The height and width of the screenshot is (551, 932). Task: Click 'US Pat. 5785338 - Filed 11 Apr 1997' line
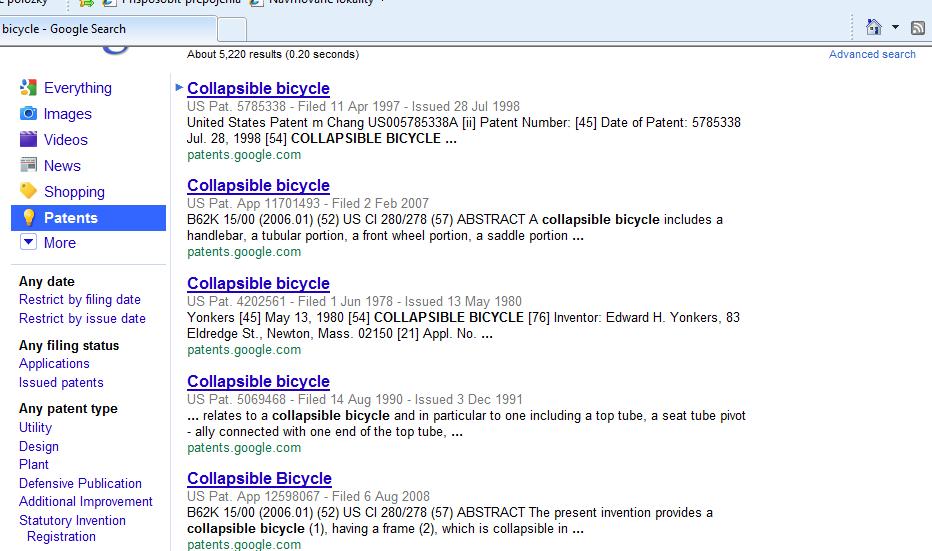[354, 106]
